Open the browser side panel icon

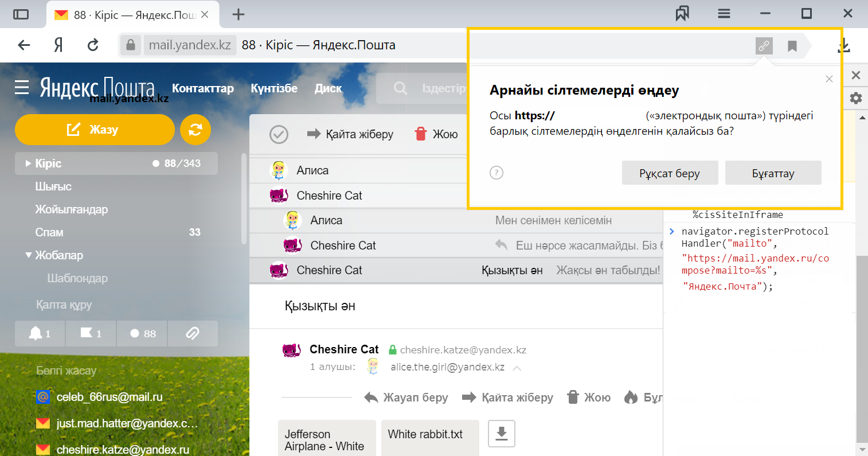click(x=21, y=14)
